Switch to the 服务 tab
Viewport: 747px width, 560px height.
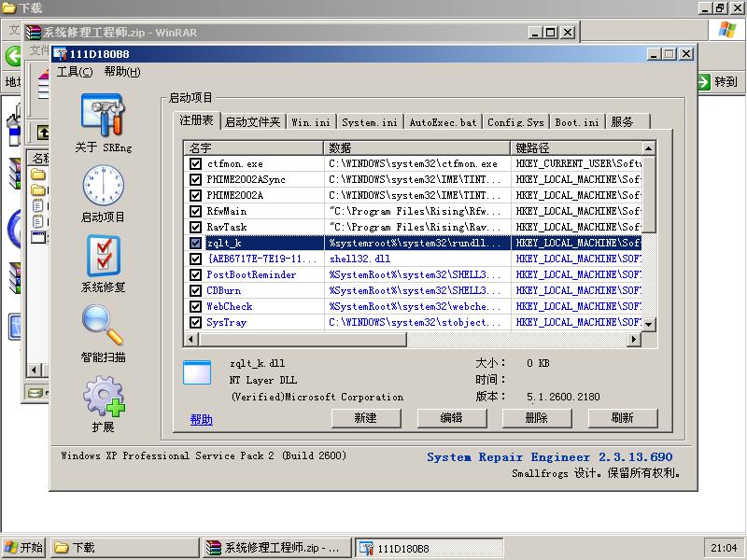627,122
